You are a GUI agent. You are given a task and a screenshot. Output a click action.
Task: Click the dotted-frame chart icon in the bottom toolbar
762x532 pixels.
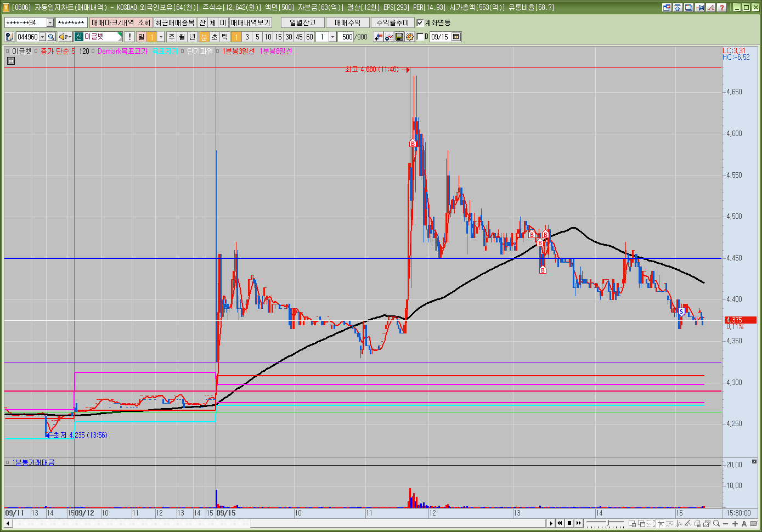point(651,523)
